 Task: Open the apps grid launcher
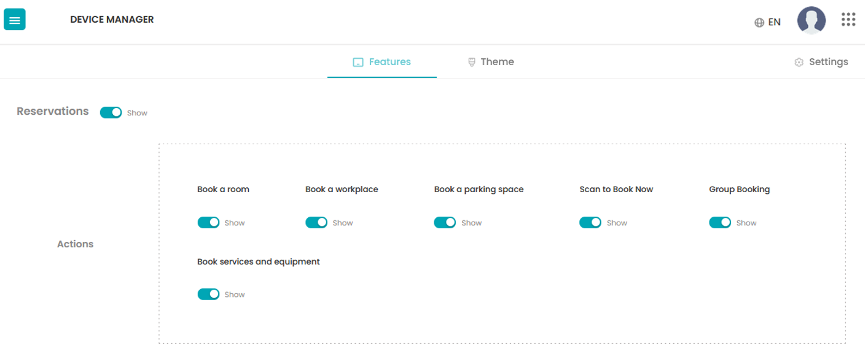(x=848, y=20)
